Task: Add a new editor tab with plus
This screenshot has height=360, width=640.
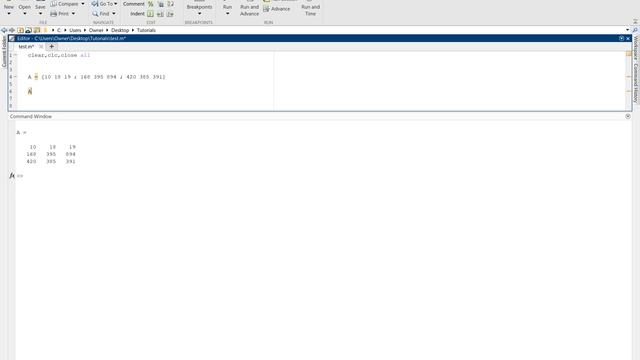Action: coord(51,47)
